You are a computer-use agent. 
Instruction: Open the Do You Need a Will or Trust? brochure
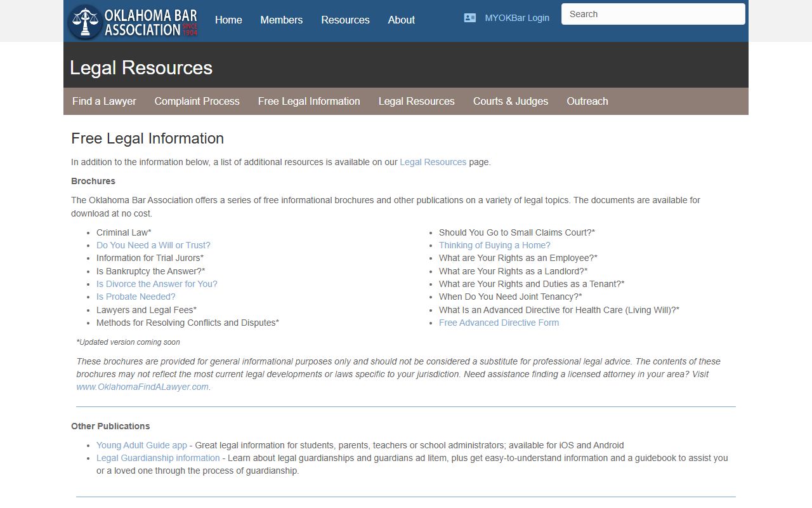[x=154, y=245]
